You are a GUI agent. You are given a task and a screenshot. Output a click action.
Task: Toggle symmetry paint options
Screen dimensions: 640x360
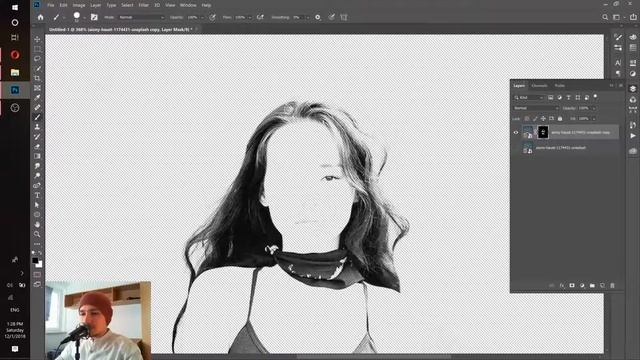[344, 17]
